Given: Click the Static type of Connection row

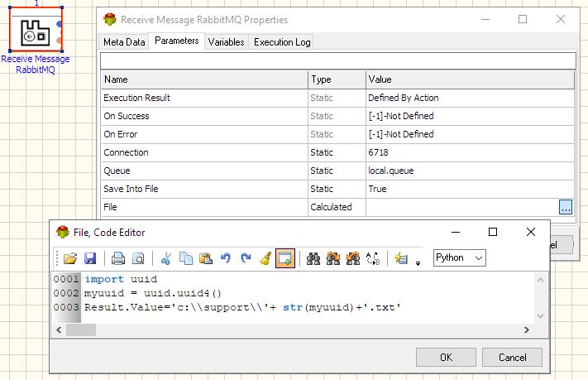Looking at the screenshot, I should pos(322,152).
